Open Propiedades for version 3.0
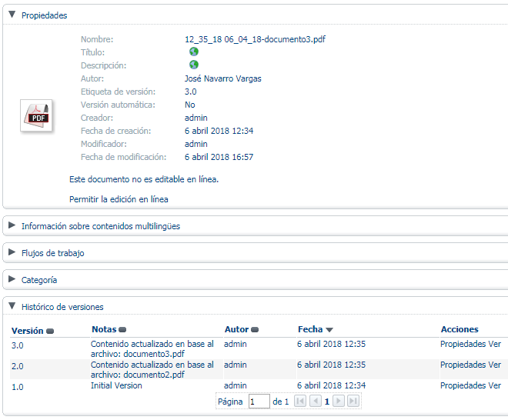The height and width of the screenshot is (420, 508). tap(463, 344)
